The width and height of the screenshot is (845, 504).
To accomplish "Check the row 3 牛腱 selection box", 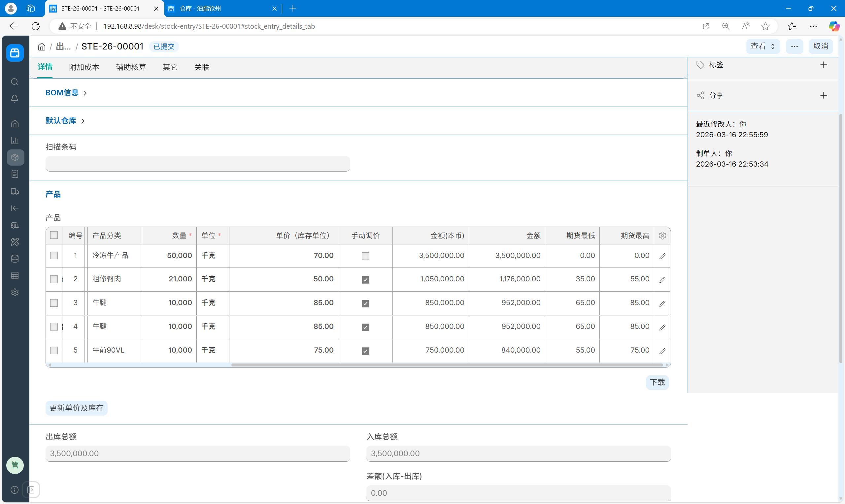I will click(54, 303).
